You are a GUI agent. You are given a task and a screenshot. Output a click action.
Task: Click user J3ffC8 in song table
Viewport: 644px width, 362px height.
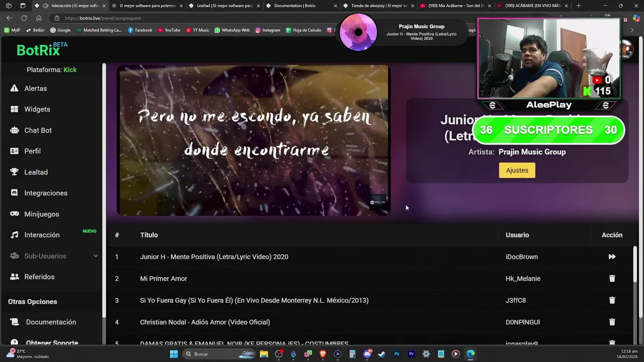click(516, 300)
